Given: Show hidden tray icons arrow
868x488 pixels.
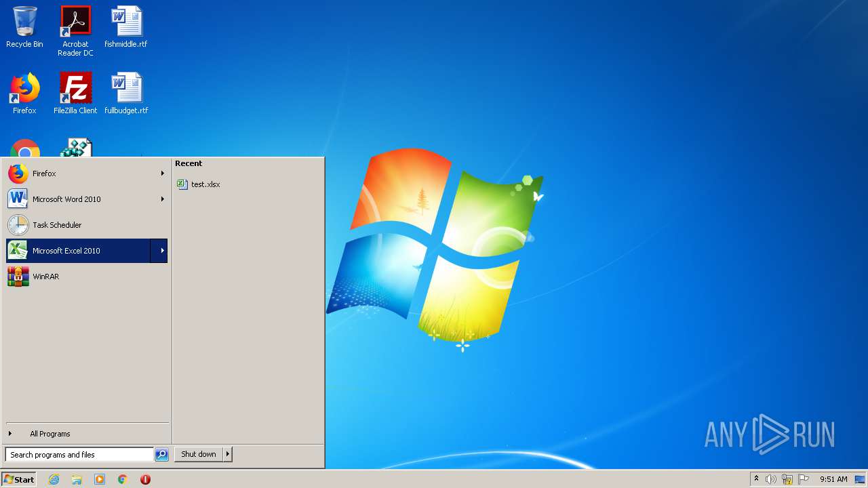Looking at the screenshot, I should (x=756, y=479).
